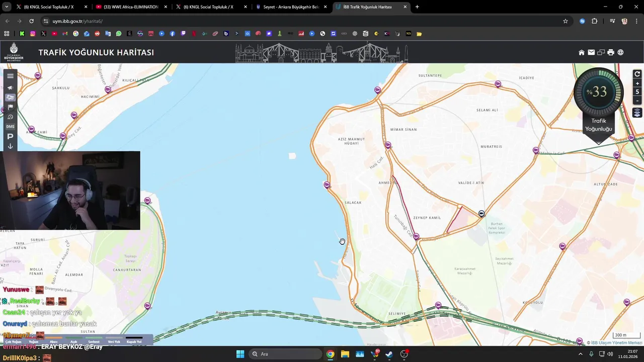The width and height of the screenshot is (644, 362).
Task: Toggle the DMS message signs layer
Action: pyautogui.click(x=10, y=127)
